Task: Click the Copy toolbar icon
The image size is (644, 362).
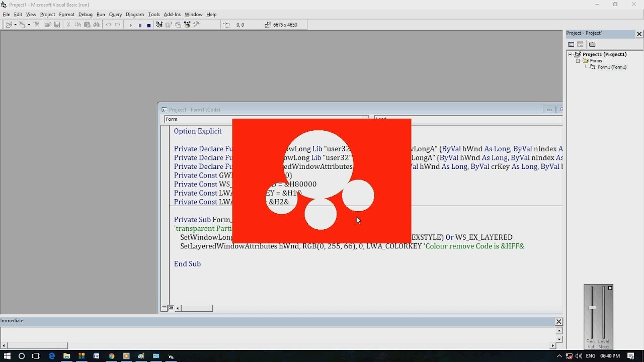Action: click(77, 25)
